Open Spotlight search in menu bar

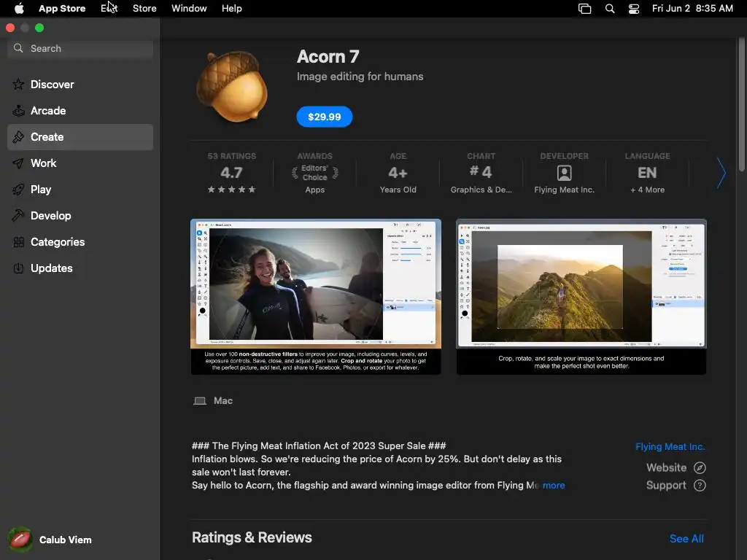pos(609,9)
